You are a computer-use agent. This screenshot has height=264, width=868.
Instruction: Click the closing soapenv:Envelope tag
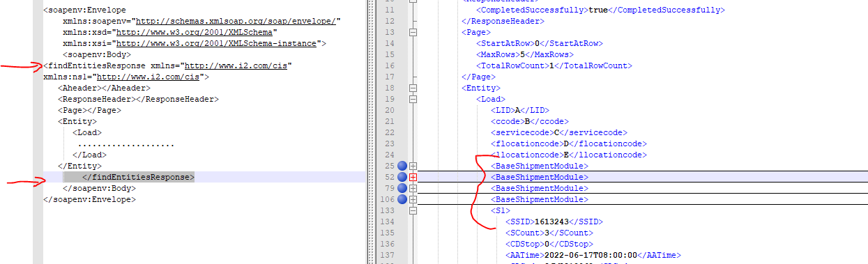click(89, 199)
